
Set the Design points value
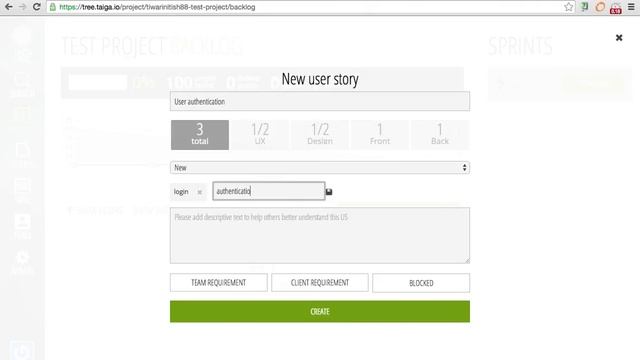320,135
